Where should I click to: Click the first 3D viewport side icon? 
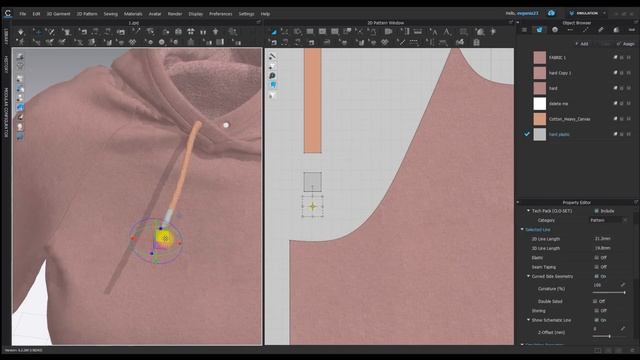point(20,56)
